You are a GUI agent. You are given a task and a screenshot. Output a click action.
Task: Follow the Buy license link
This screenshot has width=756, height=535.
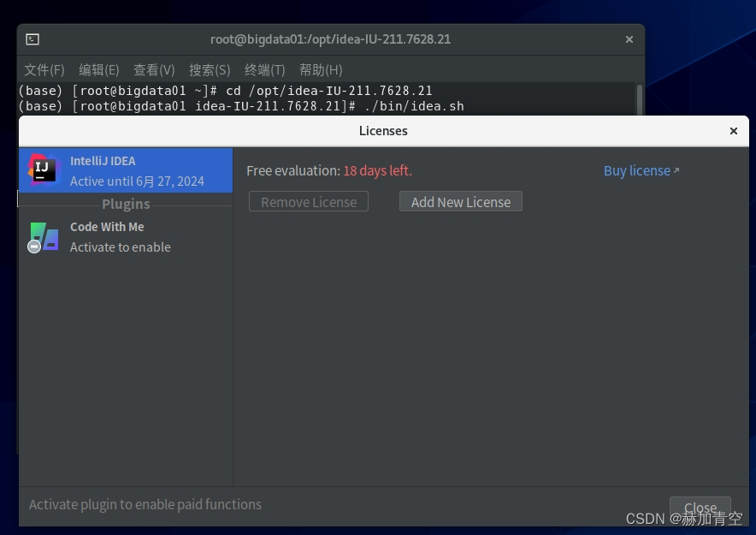641,171
